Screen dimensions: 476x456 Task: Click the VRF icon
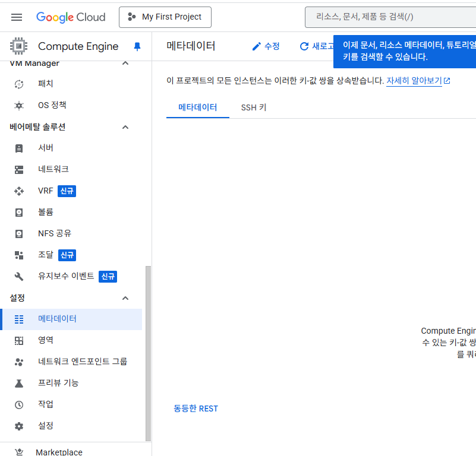point(19,191)
